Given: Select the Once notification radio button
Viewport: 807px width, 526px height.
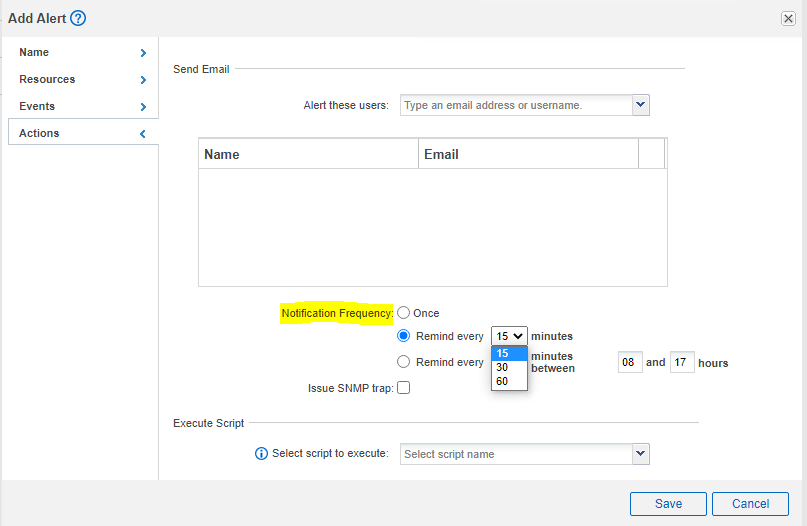Looking at the screenshot, I should 404,313.
